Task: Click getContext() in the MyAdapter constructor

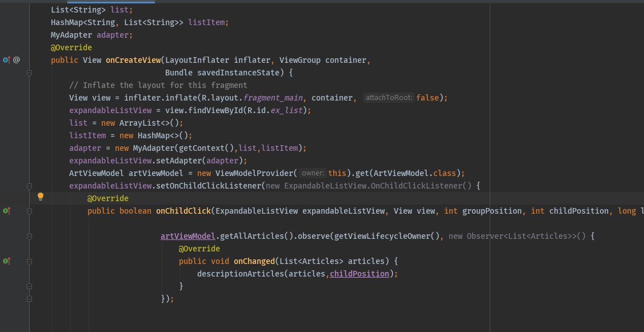Action: (x=206, y=148)
